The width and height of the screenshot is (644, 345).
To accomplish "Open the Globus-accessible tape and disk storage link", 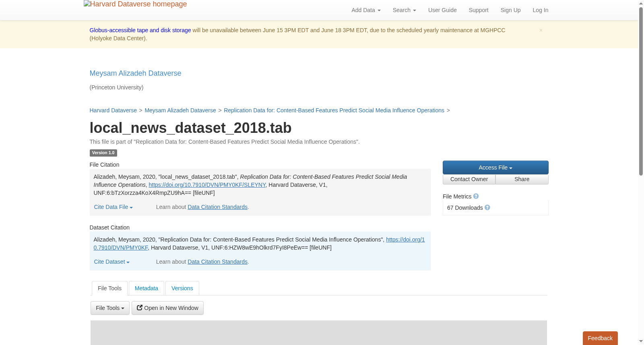I will pyautogui.click(x=140, y=30).
